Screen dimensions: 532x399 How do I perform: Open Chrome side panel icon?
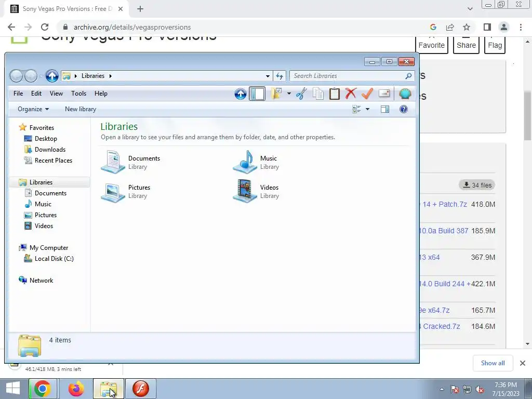(x=487, y=27)
